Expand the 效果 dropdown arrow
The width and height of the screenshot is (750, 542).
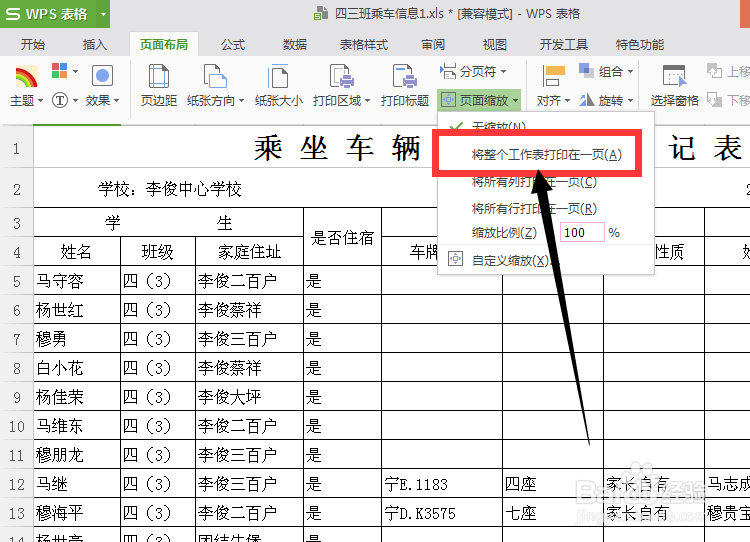116,100
